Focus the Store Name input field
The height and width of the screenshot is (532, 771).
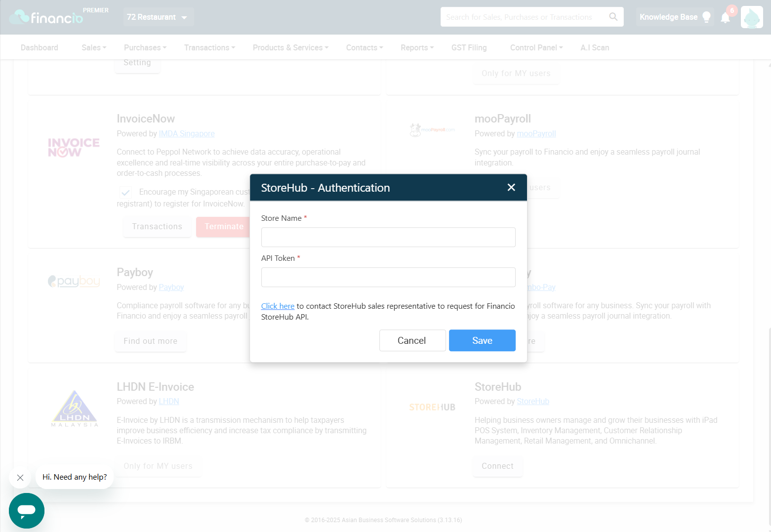(388, 237)
